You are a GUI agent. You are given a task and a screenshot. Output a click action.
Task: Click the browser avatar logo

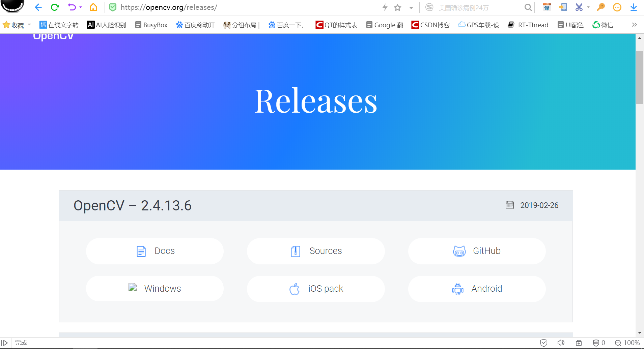coord(12,6)
